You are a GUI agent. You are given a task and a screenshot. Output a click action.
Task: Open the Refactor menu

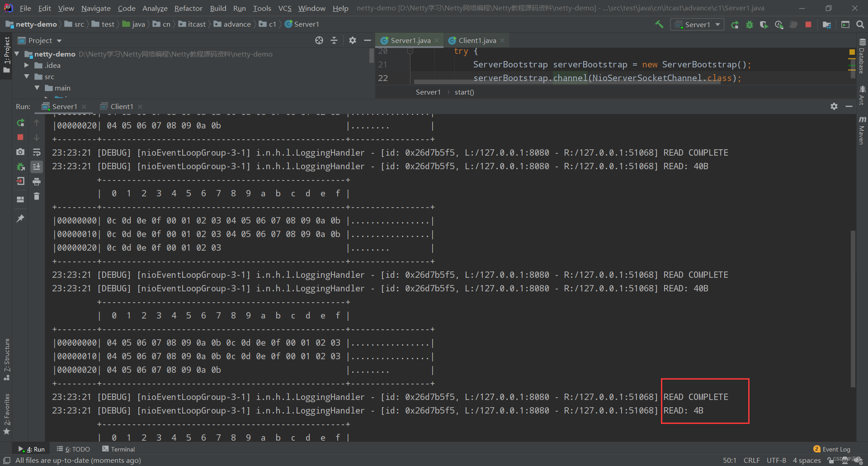tap(189, 8)
